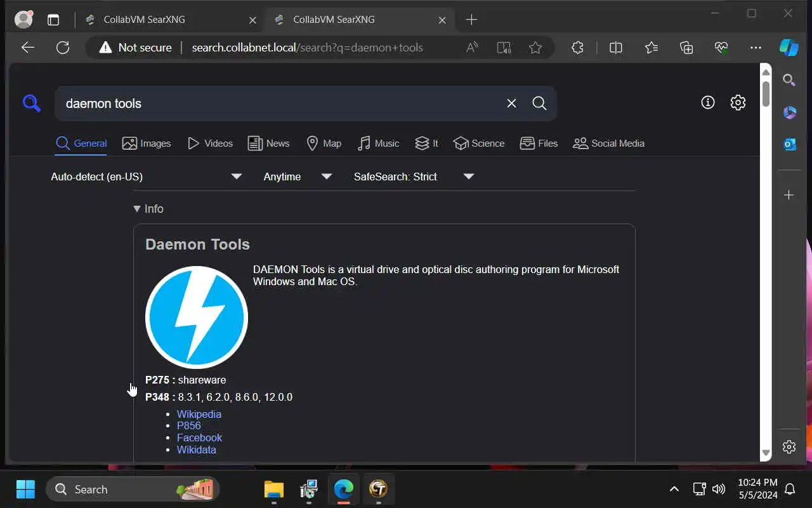Open the SearXNG about info icon

click(x=708, y=102)
